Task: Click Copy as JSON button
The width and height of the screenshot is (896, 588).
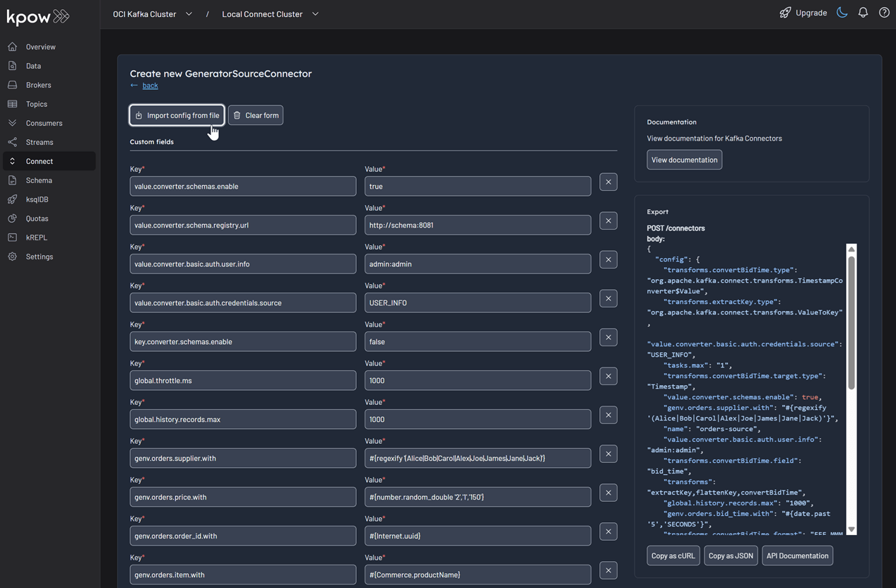Action: click(x=731, y=555)
